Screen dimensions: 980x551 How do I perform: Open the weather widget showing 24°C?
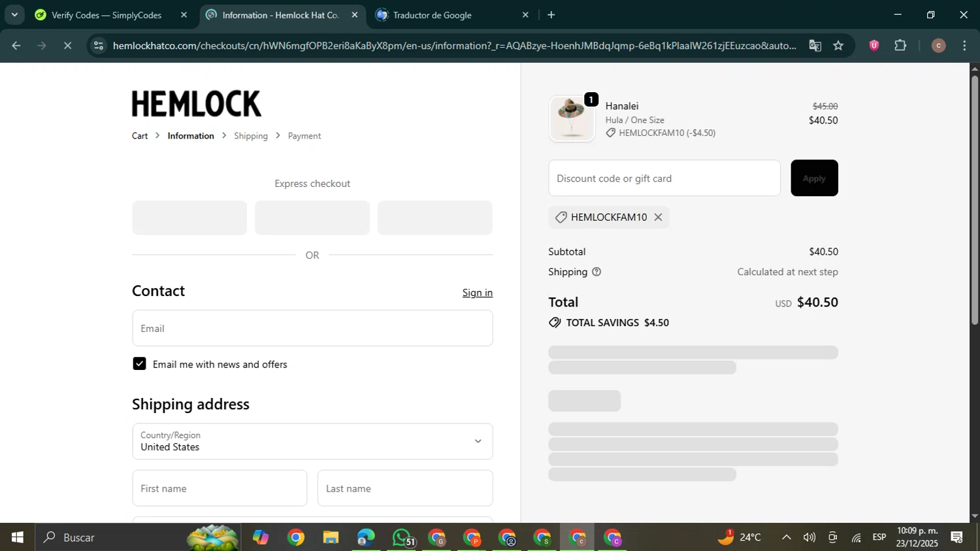pyautogui.click(x=740, y=537)
